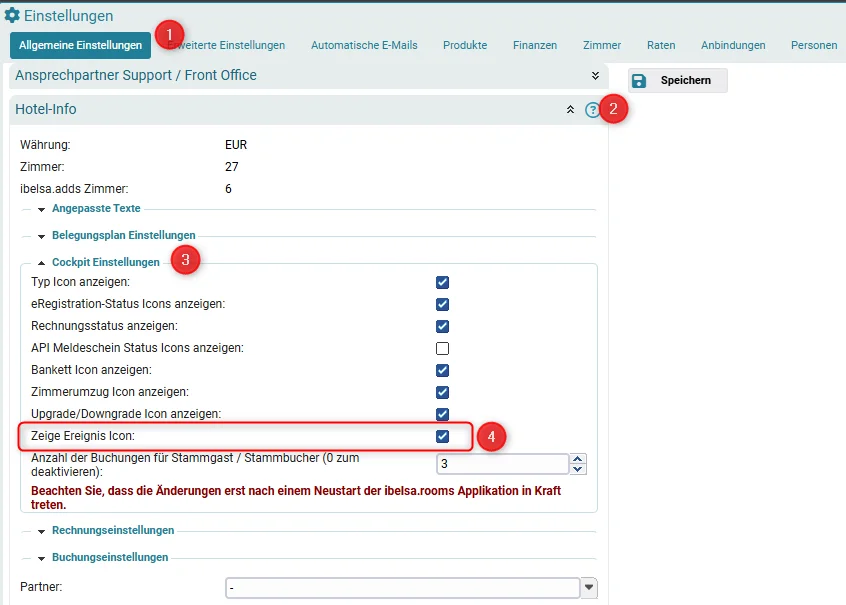Enable API Meldeschein Status Icons checkbox
Screen dimensions: 846x605
(442, 348)
